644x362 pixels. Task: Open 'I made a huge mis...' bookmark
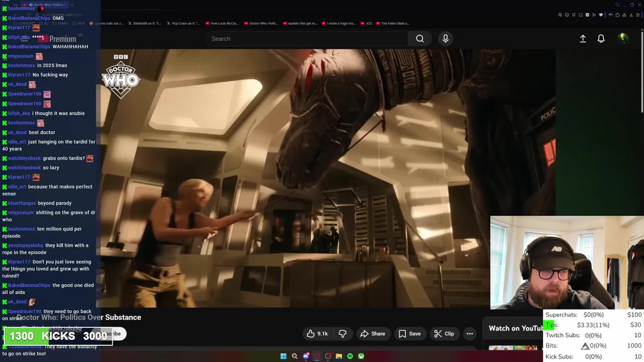pos(338,23)
